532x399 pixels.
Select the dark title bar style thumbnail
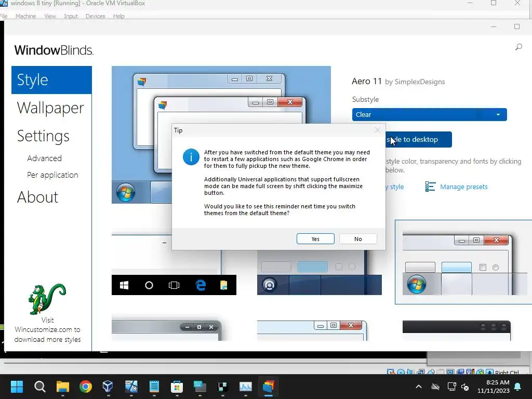(x=456, y=330)
